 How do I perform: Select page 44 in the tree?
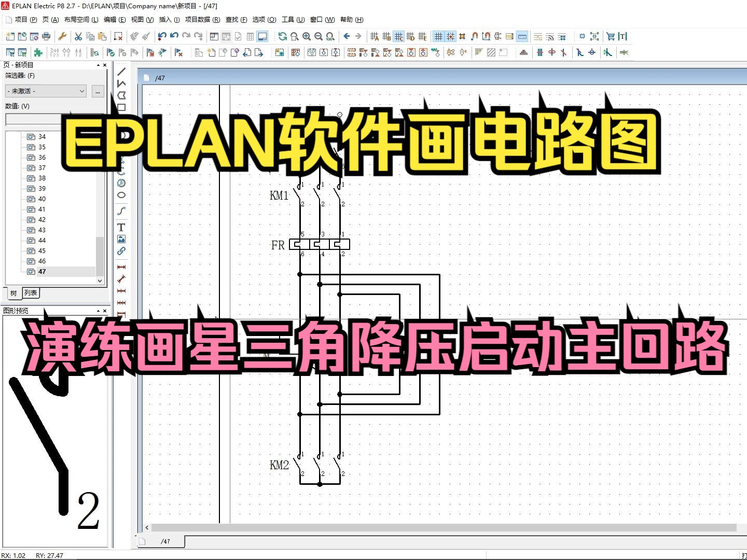(x=42, y=241)
